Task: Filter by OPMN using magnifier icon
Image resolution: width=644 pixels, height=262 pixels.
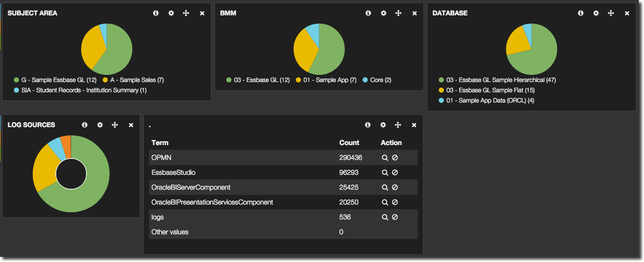Action: click(x=385, y=158)
